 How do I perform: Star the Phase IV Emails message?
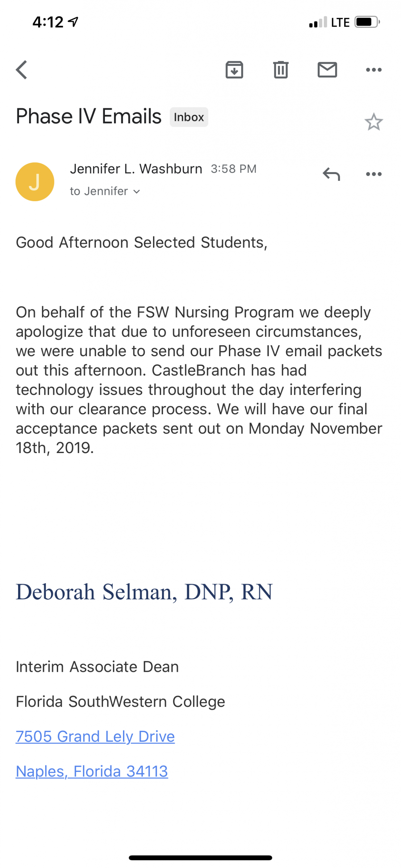pyautogui.click(x=374, y=122)
